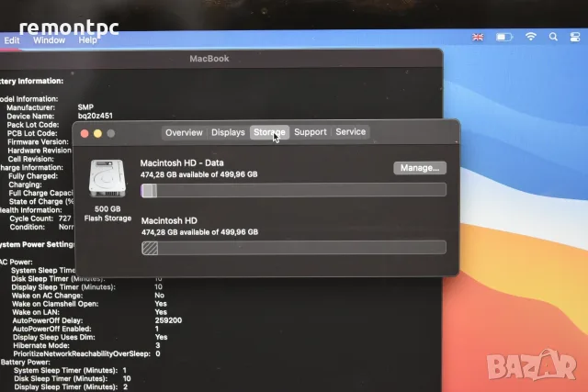Viewport: 588px width, 392px height.
Task: Close the About This Mac window
Action: [85, 134]
